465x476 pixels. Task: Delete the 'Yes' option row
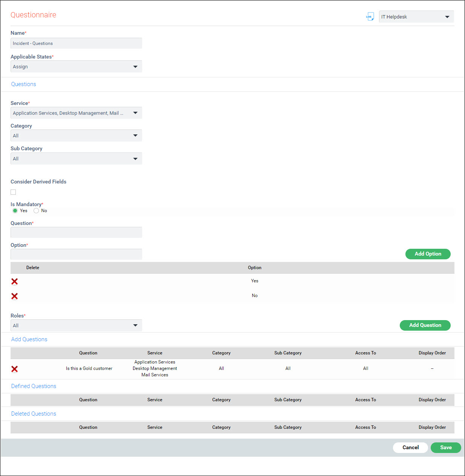coord(15,282)
